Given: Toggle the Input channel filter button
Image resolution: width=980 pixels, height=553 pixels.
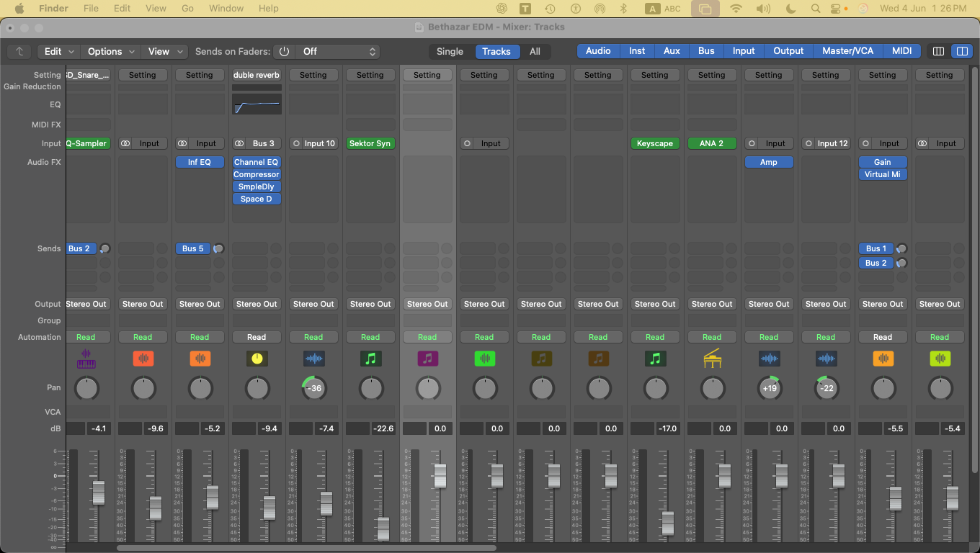Looking at the screenshot, I should tap(744, 51).
